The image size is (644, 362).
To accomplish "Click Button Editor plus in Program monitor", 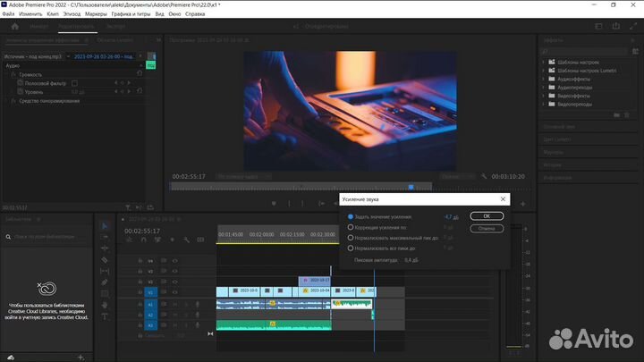I will (522, 204).
